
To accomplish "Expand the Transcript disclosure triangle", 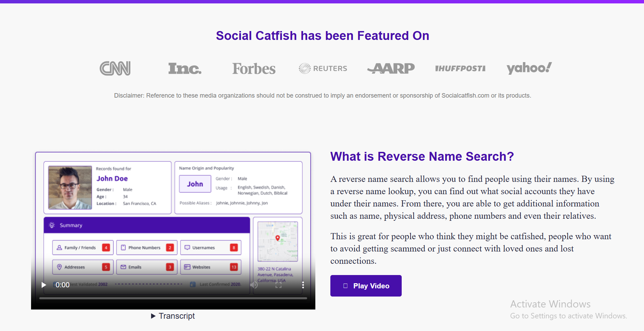I will (153, 316).
